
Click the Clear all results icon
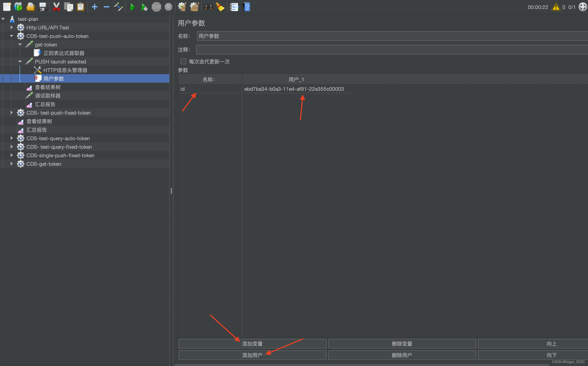tap(194, 7)
